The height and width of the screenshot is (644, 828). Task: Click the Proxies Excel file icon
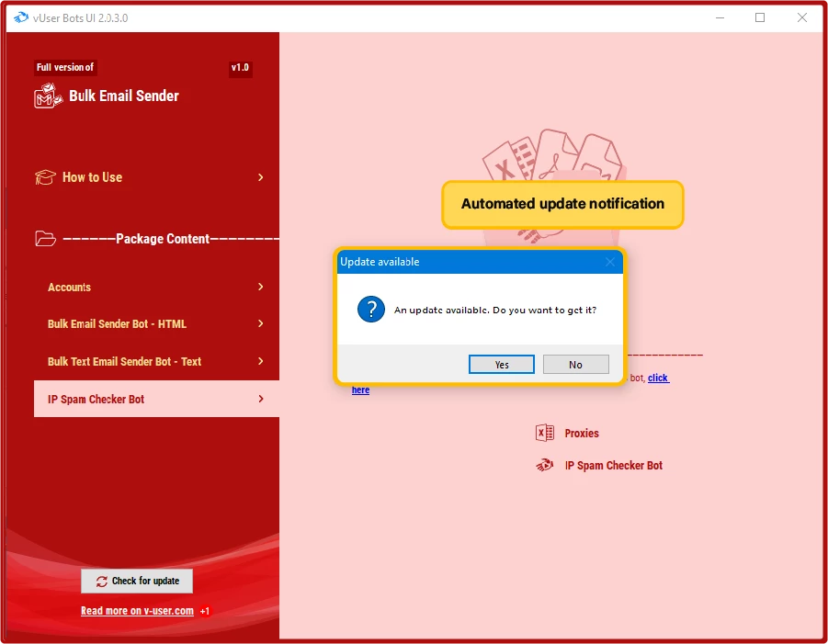[544, 433]
